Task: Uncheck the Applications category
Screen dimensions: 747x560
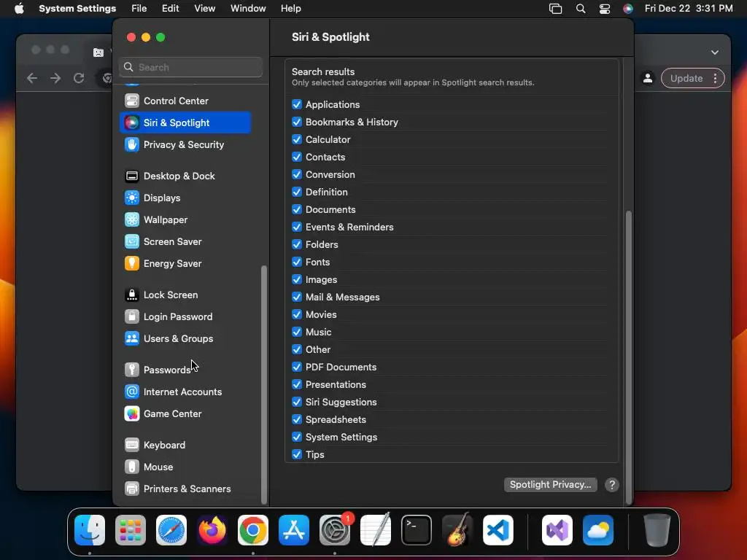Action: [297, 104]
